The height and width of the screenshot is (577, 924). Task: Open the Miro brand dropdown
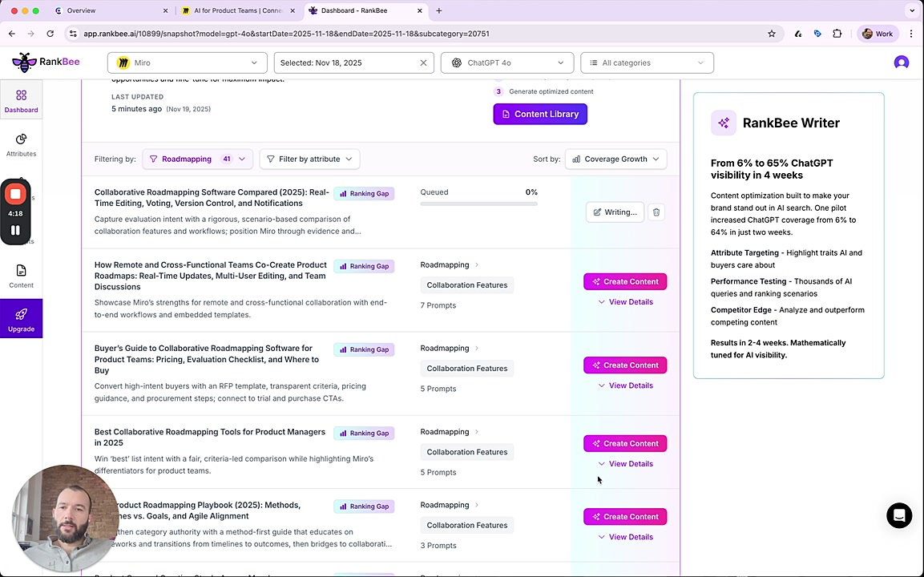188,63
